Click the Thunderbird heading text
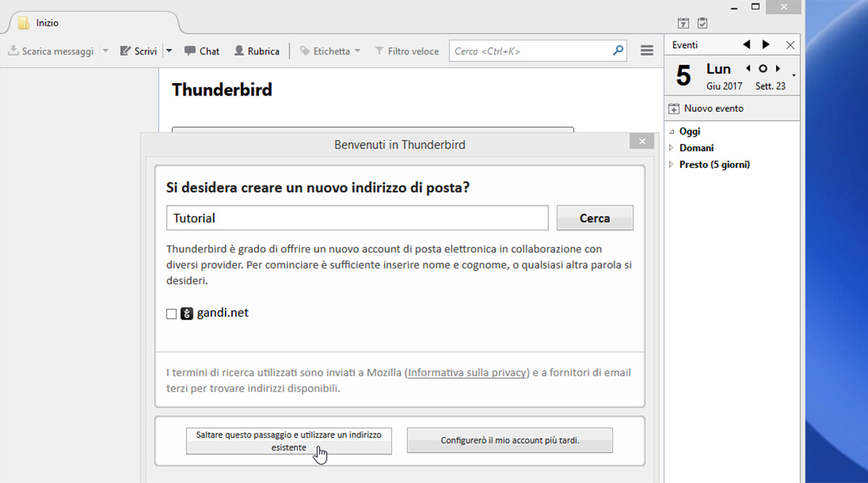Image resolution: width=868 pixels, height=483 pixels. click(222, 90)
